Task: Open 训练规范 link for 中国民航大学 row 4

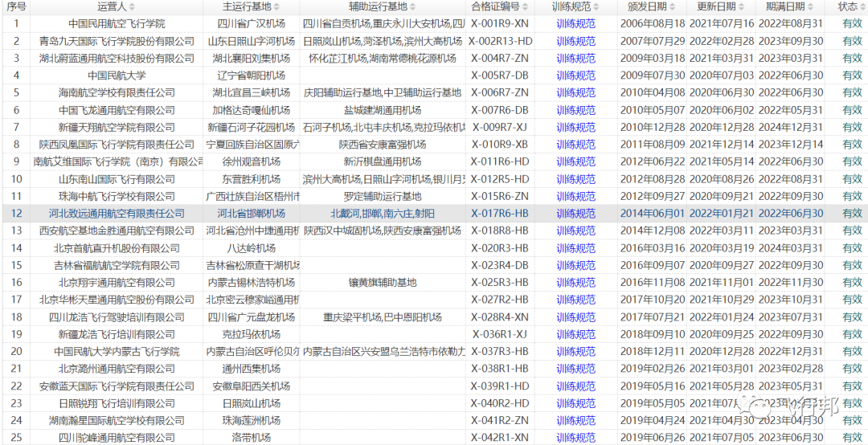Action: click(x=575, y=76)
